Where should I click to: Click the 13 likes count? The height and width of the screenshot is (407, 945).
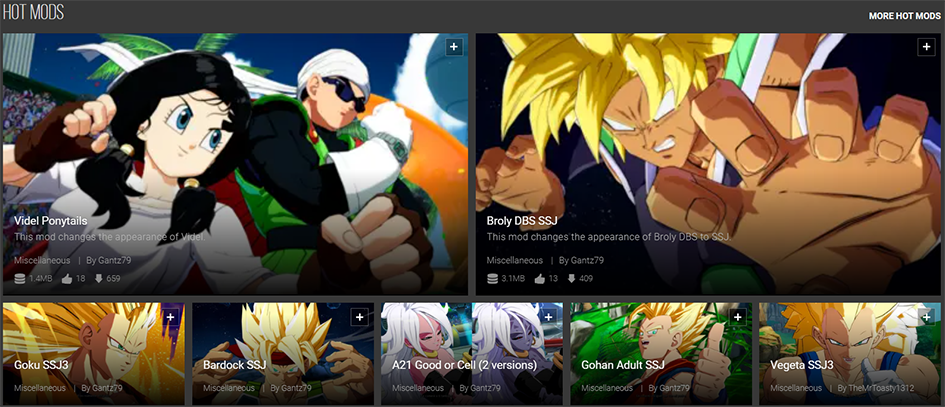point(553,279)
